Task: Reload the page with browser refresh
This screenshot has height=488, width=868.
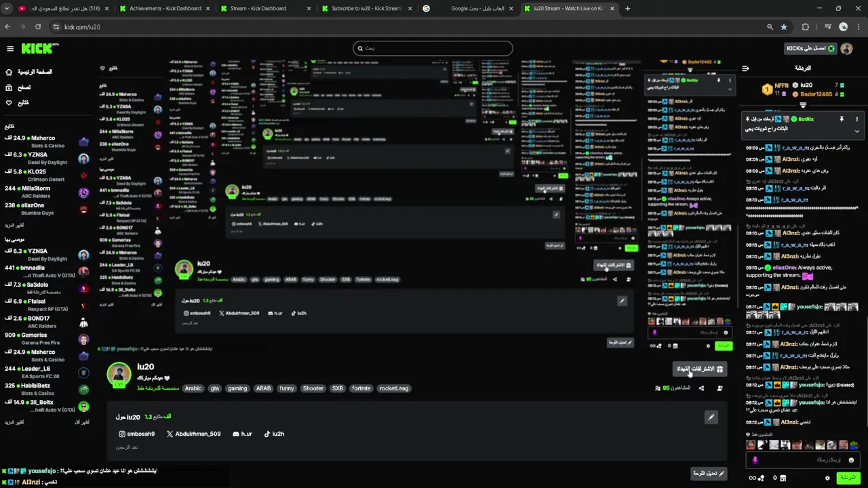Action: tap(38, 27)
